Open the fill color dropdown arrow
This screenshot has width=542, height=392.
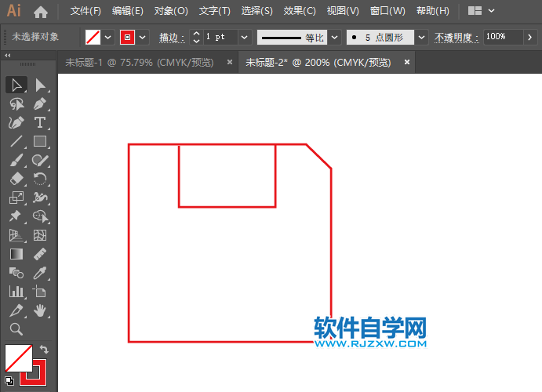tap(107, 38)
